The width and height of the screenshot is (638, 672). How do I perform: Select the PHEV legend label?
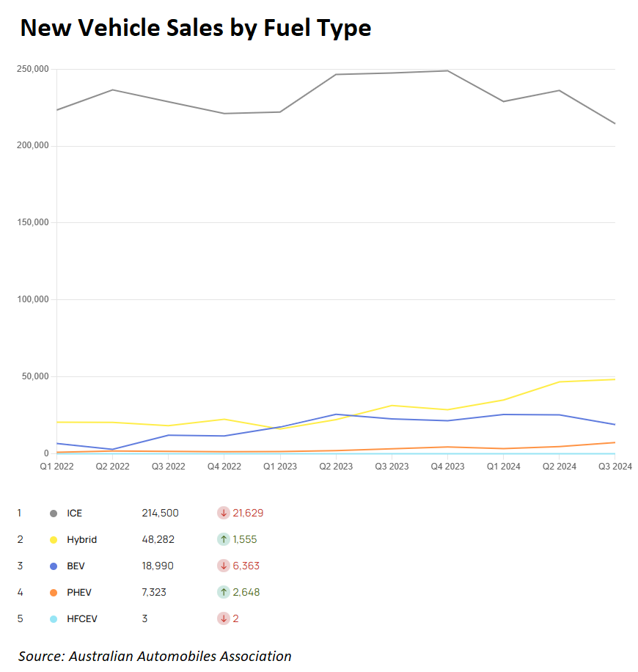click(79, 593)
